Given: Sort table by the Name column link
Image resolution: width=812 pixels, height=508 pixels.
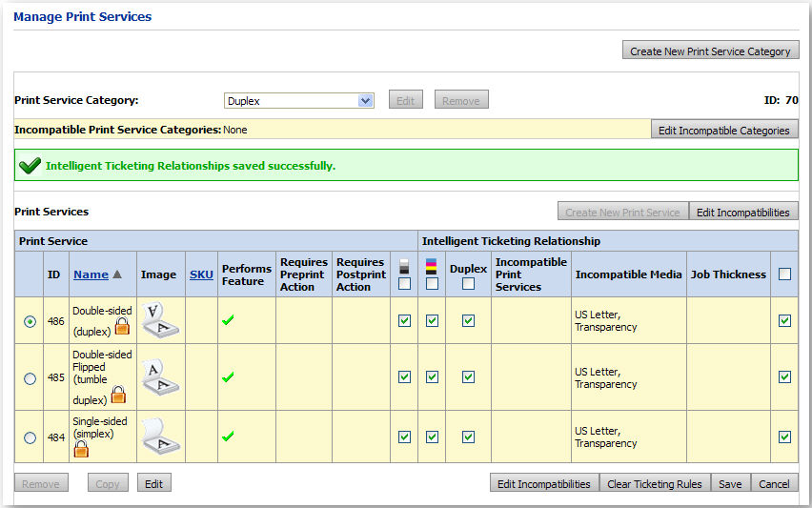Looking at the screenshot, I should click(91, 274).
